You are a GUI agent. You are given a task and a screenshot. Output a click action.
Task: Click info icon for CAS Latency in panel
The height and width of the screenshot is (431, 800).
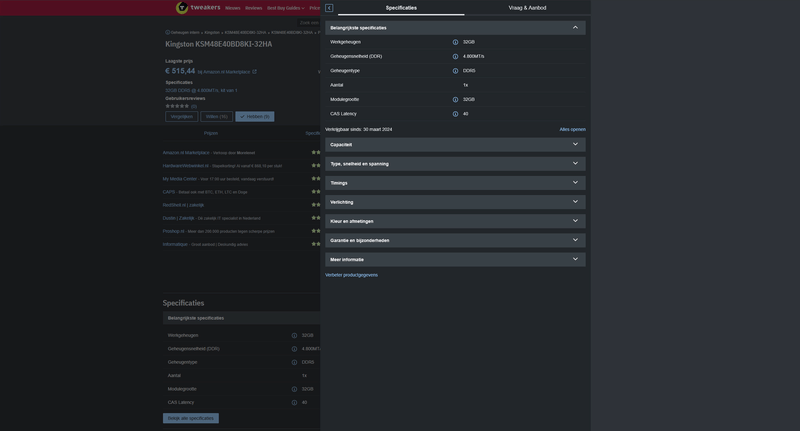click(456, 114)
